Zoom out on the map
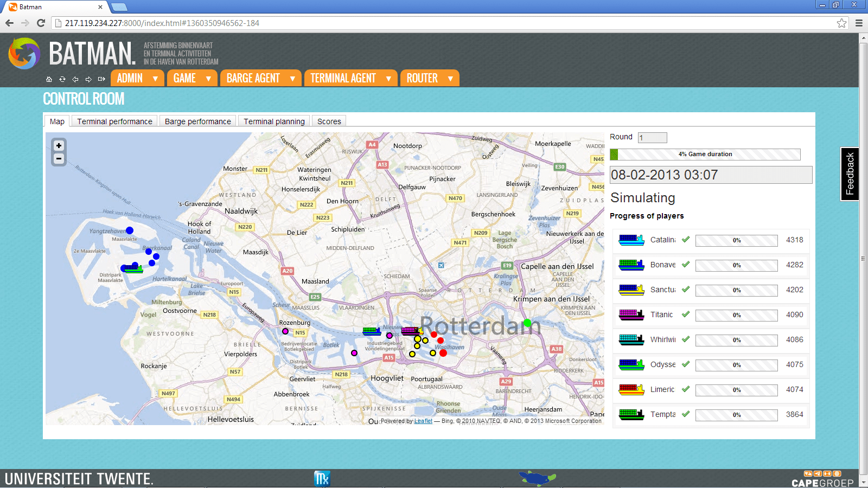 (x=59, y=159)
